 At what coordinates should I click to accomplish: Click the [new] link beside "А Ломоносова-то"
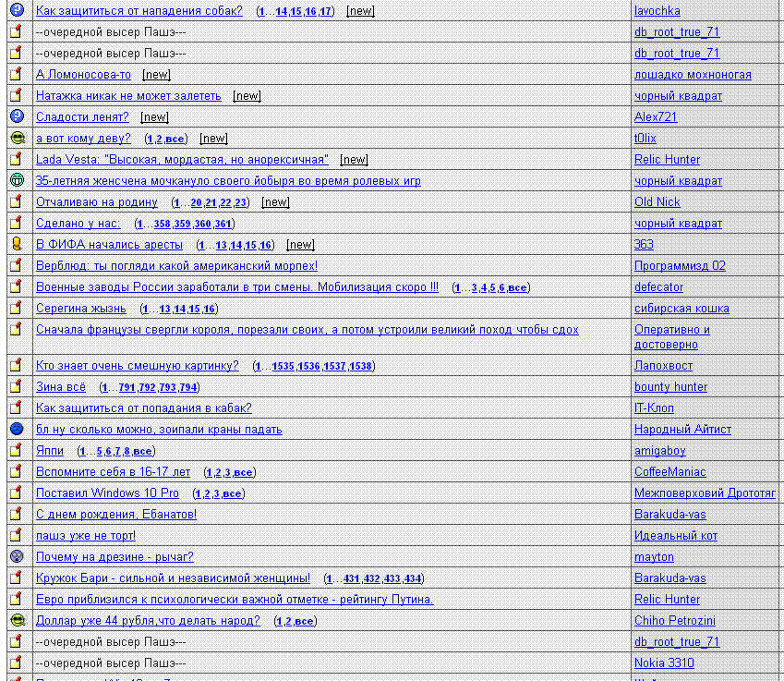(x=156, y=75)
